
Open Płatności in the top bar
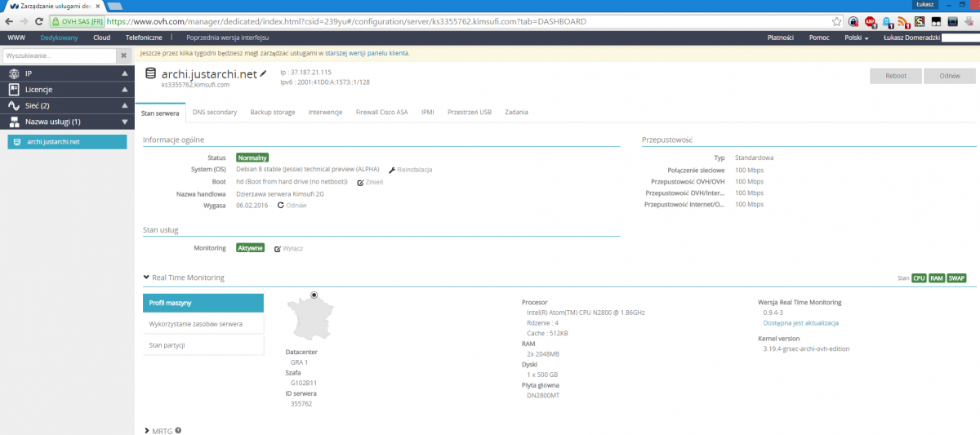point(781,38)
